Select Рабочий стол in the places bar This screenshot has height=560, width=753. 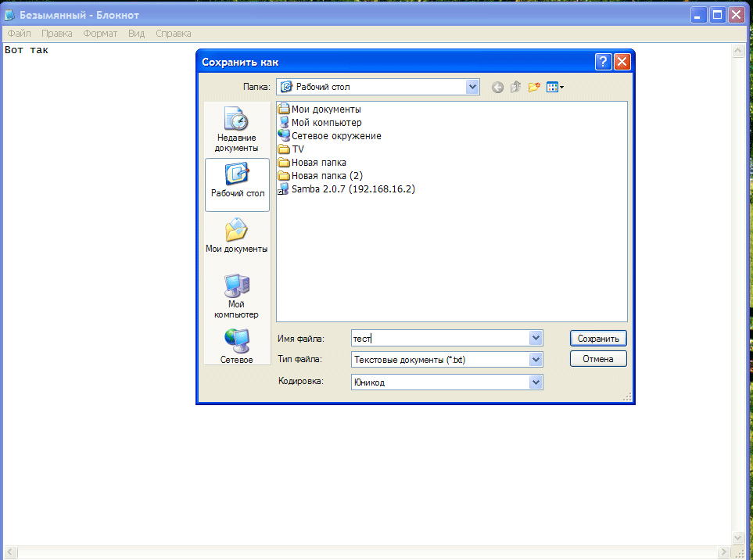click(x=237, y=185)
